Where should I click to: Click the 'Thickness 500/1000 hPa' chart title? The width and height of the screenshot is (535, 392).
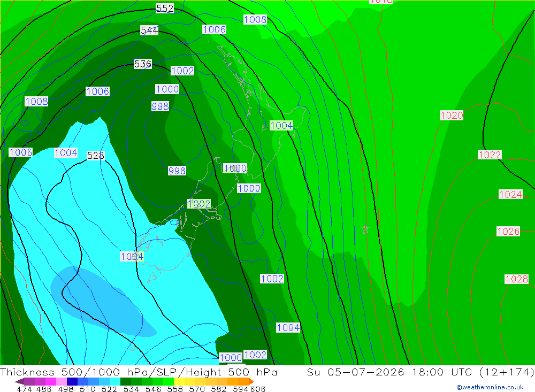tap(73, 372)
